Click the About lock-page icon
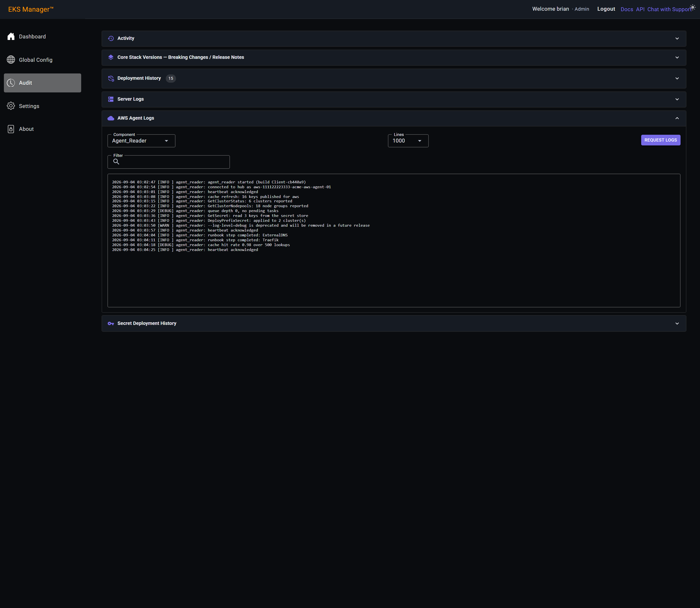 coord(11,129)
